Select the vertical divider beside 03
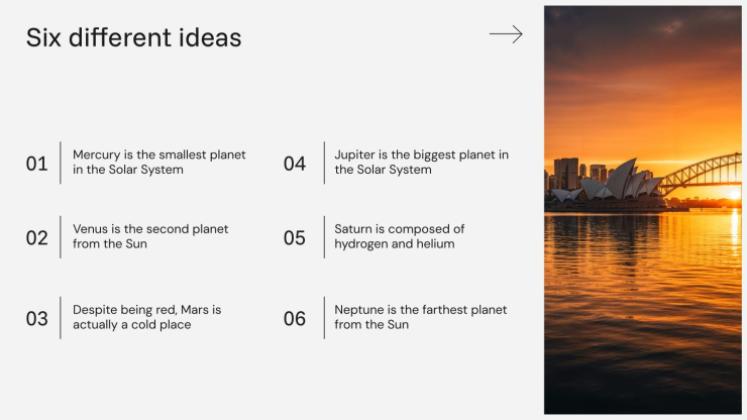747x420 pixels. point(61,318)
